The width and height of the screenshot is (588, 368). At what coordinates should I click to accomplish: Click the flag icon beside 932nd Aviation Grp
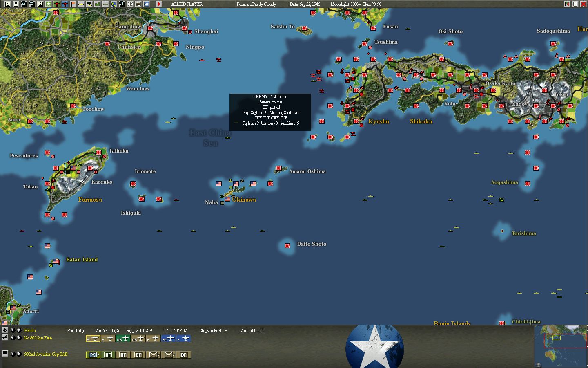[5, 354]
